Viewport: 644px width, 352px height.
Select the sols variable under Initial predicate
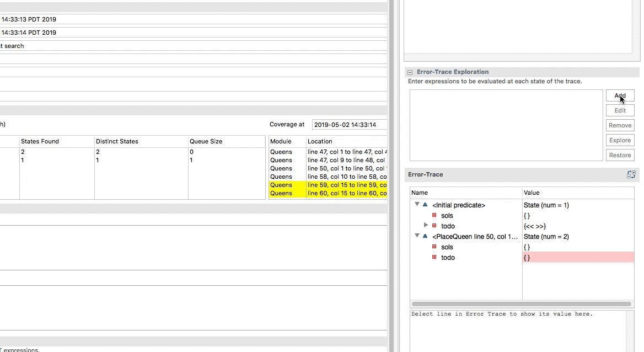pyautogui.click(x=447, y=216)
